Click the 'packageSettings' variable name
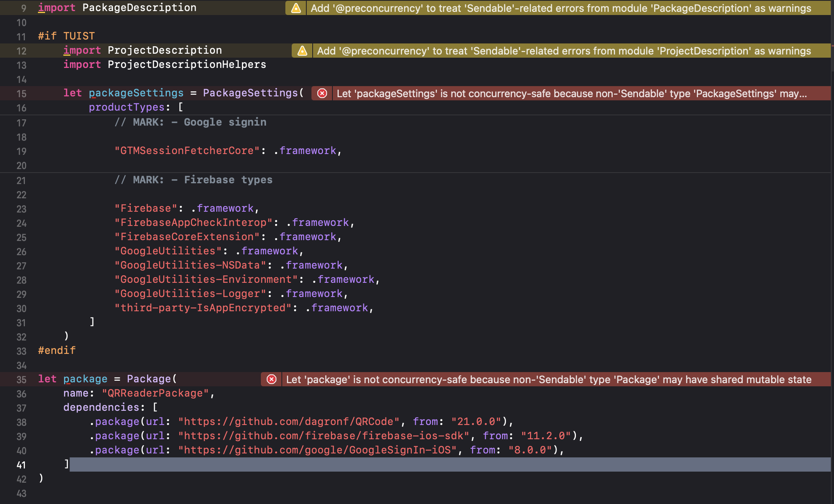The width and height of the screenshot is (834, 504). point(136,93)
